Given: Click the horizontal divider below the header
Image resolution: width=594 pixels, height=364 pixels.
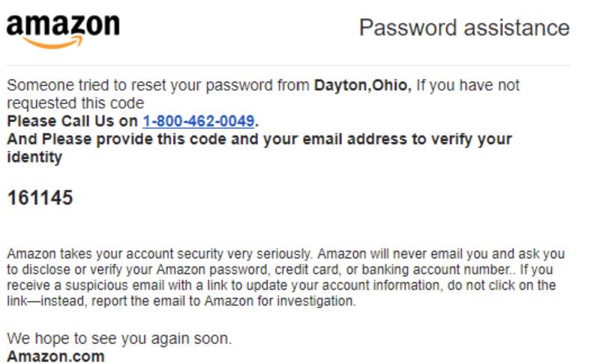Looking at the screenshot, I should (x=288, y=65).
